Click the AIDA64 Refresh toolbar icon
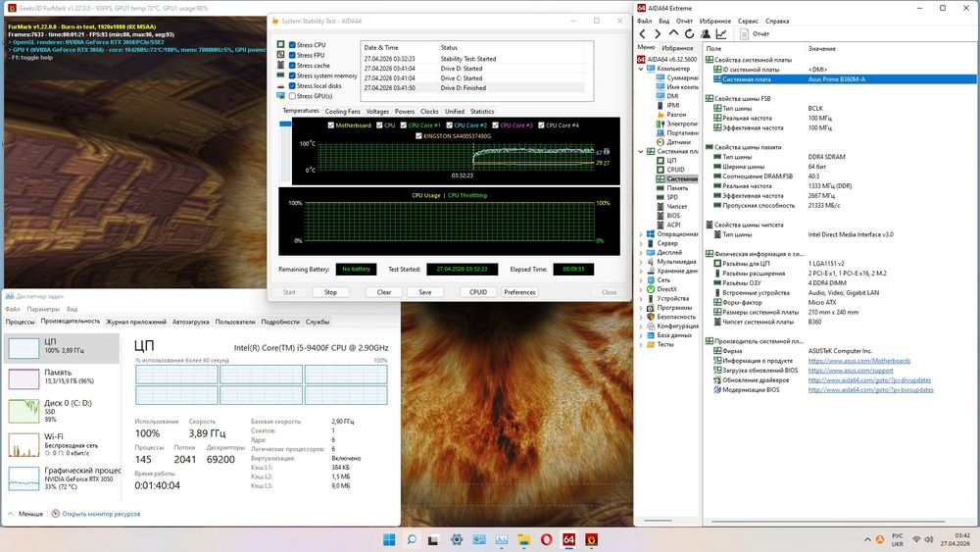Viewport: 980px width, 552px height. tap(689, 33)
